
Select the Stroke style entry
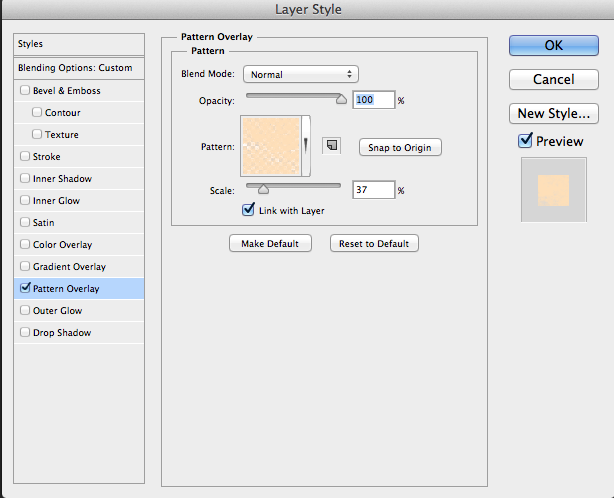tap(79, 157)
